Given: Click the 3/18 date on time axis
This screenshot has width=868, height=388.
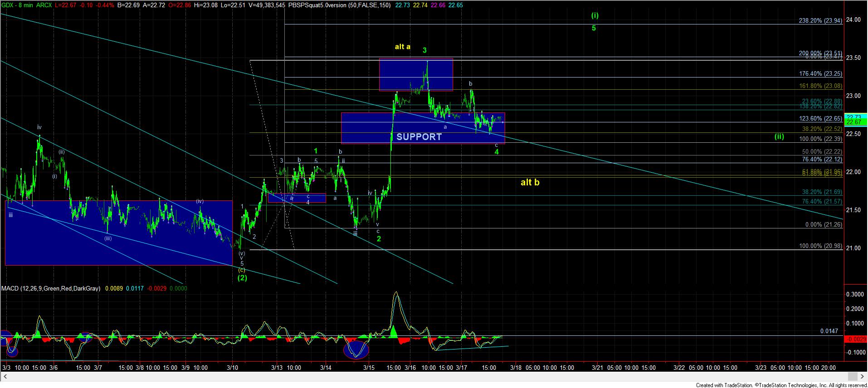Looking at the screenshot, I should 516,368.
